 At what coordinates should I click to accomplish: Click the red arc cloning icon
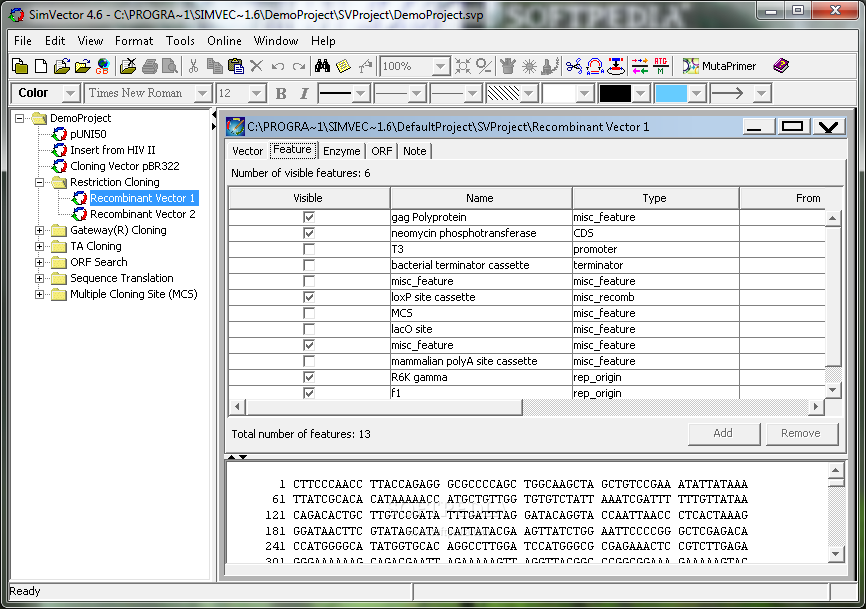pos(595,66)
